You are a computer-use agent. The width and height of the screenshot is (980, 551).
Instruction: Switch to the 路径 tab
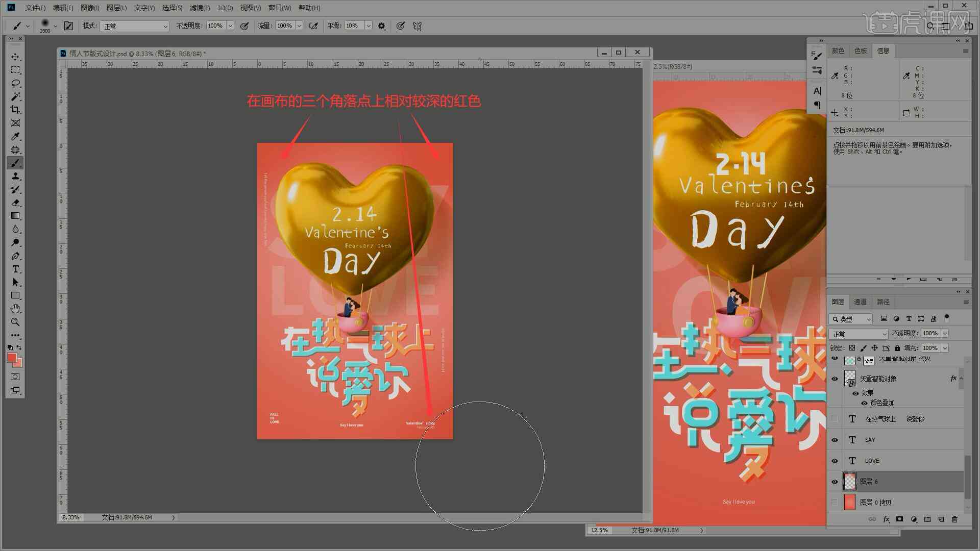(884, 302)
